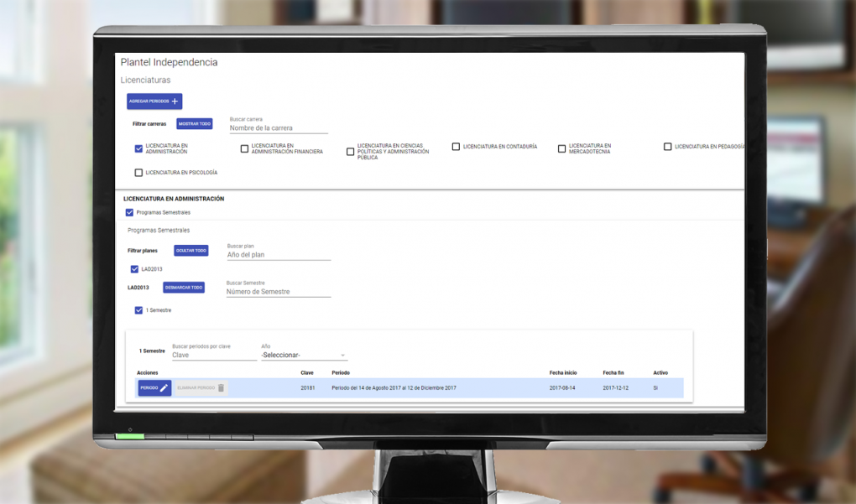The image size is (856, 504).
Task: Click the Clave value 20181
Action: coord(308,388)
